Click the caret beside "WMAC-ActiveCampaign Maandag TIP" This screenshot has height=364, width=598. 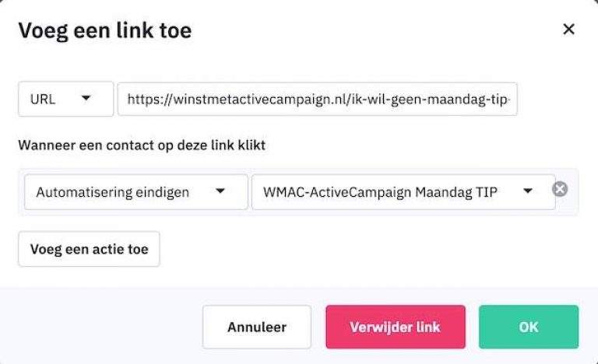click(528, 191)
